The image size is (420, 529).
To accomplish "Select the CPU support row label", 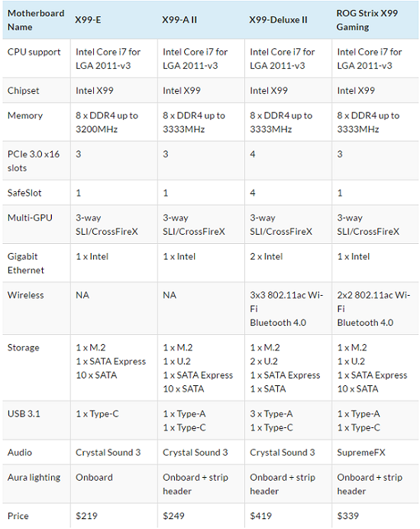I will coord(34,52).
